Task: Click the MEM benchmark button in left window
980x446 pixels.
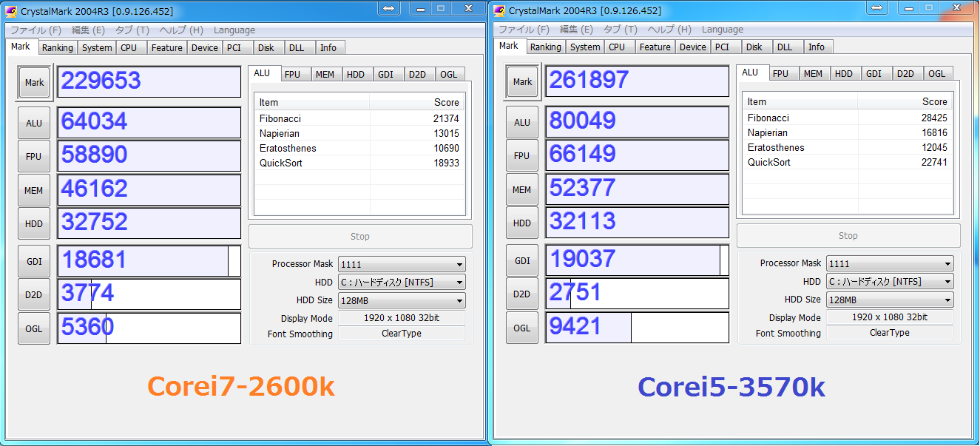Action: (x=34, y=191)
